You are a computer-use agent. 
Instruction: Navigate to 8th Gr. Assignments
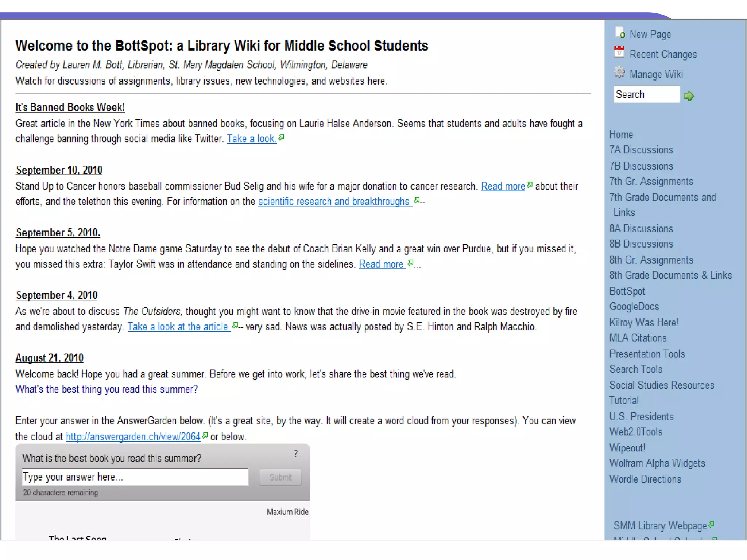point(651,260)
